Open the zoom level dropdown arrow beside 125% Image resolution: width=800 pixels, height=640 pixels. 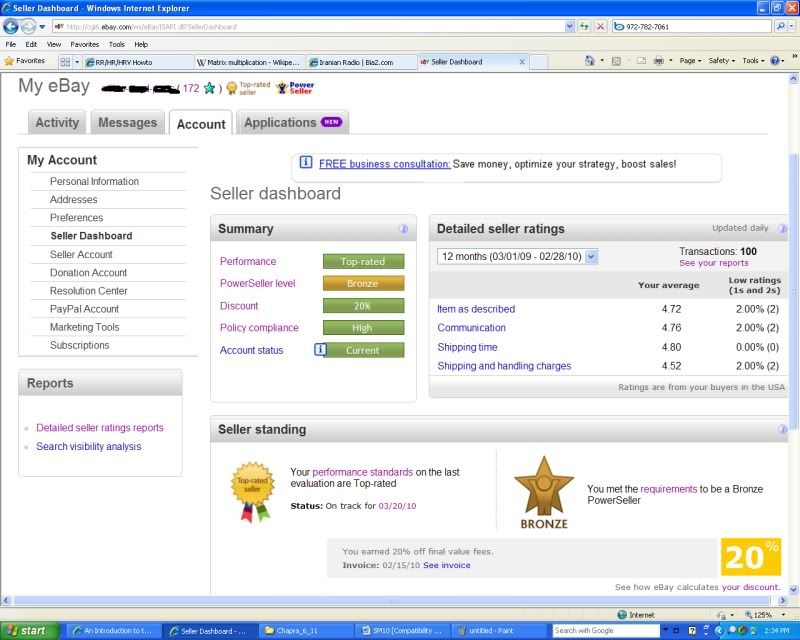tap(783, 615)
